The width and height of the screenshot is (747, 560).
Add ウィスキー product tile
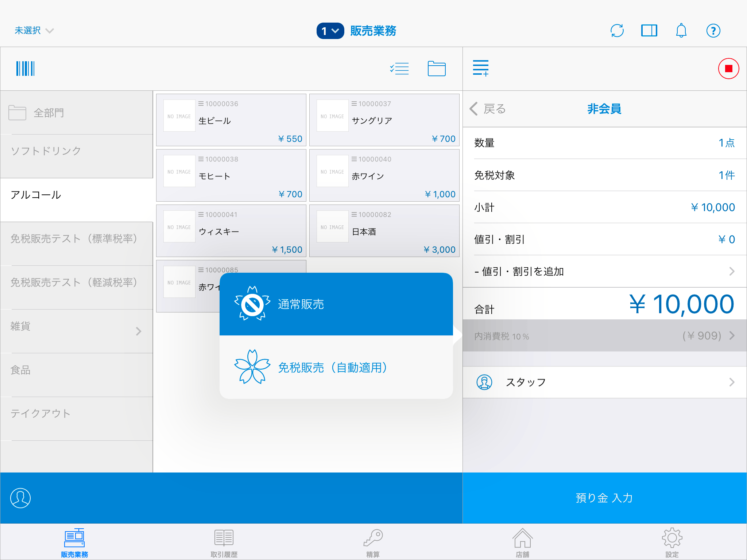(x=231, y=231)
